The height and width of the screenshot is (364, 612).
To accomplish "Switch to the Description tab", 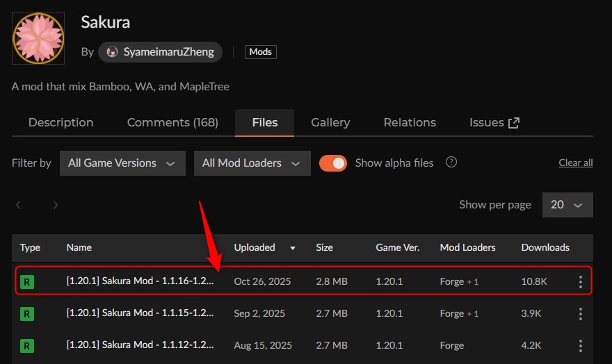I will (x=61, y=122).
